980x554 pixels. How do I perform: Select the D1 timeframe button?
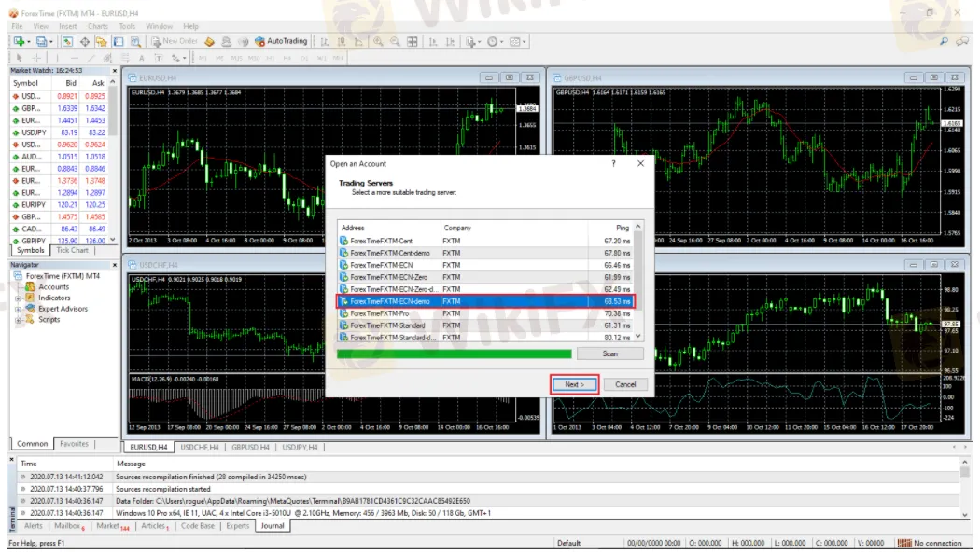click(x=304, y=58)
